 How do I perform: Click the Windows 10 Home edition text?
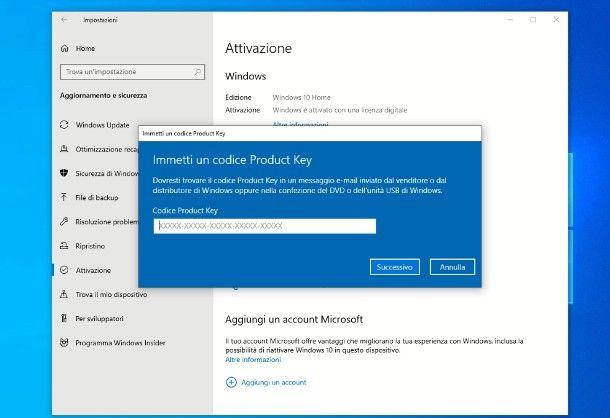(301, 97)
